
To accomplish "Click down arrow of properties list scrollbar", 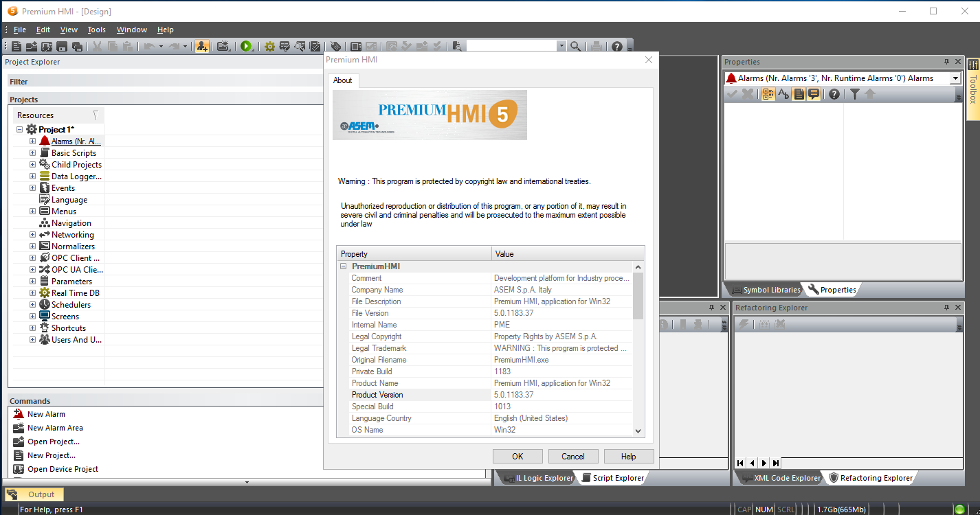I will (x=638, y=431).
